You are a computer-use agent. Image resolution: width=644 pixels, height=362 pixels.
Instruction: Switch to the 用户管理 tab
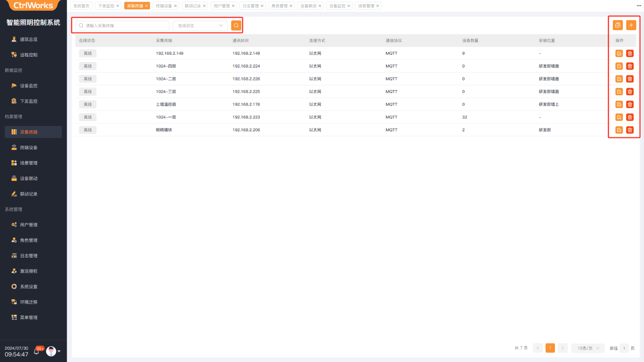pyautogui.click(x=222, y=6)
